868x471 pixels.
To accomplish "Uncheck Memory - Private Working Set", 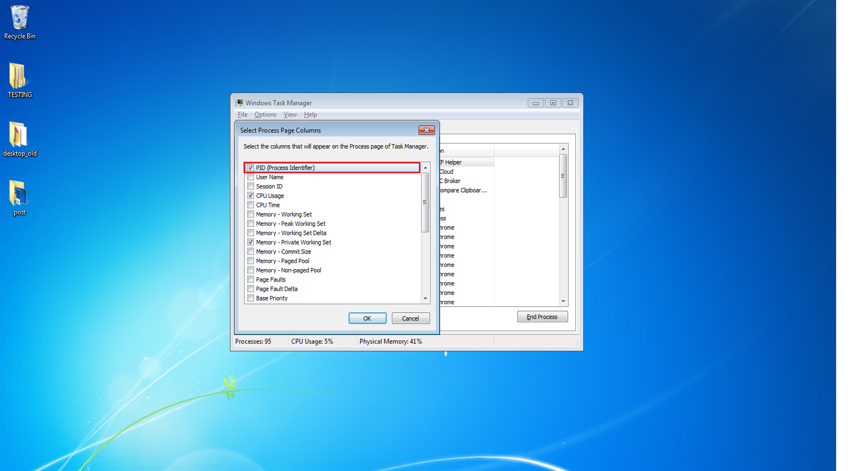I will point(251,242).
